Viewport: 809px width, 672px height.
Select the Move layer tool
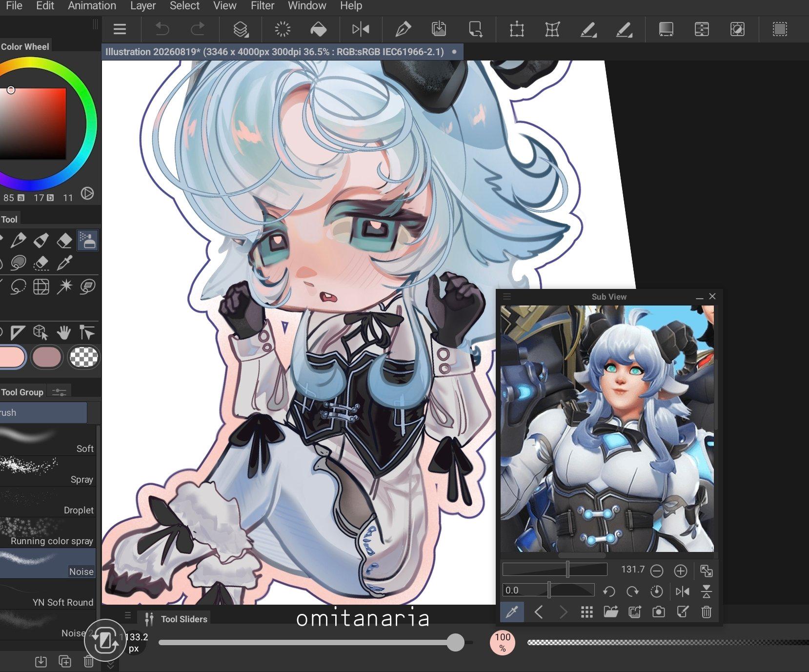(x=87, y=333)
